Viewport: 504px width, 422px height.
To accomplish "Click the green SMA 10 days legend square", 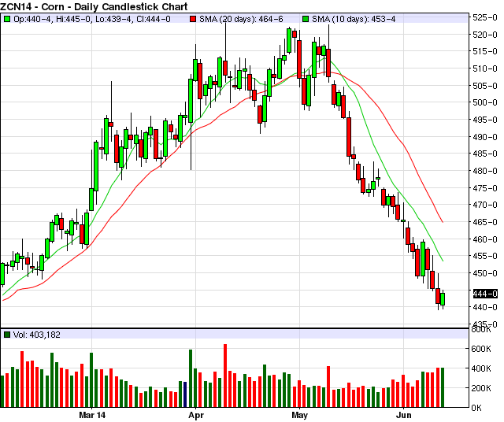I will (306, 19).
